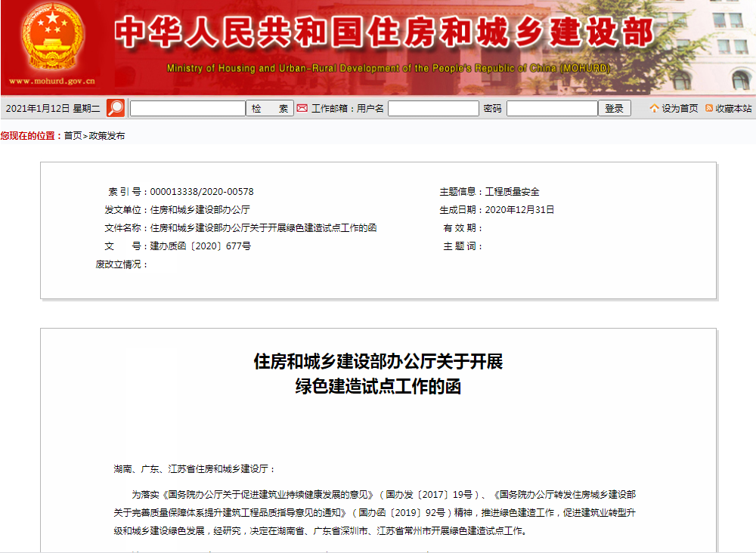Click the English ministry name subtitle
The height and width of the screenshot is (553, 756).
389,69
